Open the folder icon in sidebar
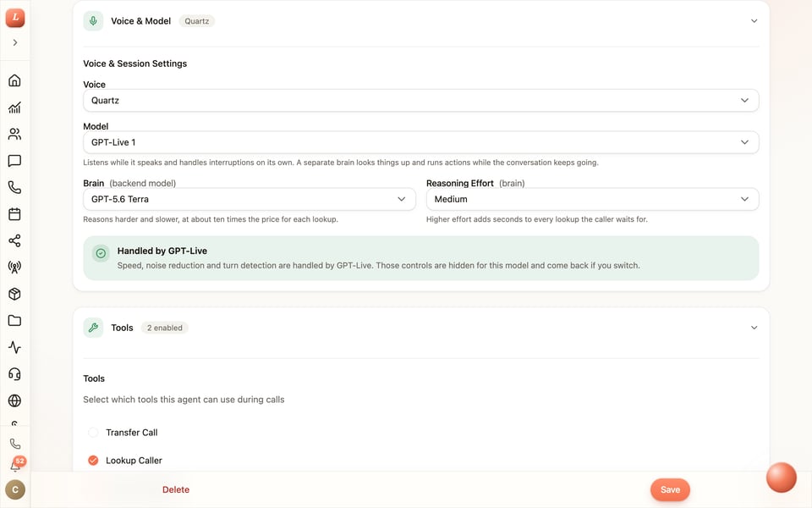Image resolution: width=812 pixels, height=508 pixels. coord(14,321)
